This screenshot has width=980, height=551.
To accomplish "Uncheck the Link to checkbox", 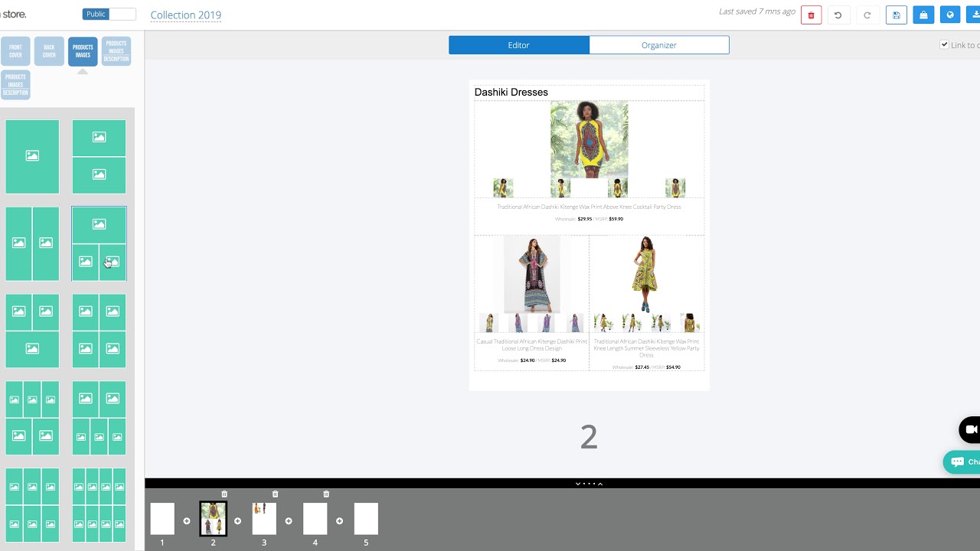I will 944,44.
